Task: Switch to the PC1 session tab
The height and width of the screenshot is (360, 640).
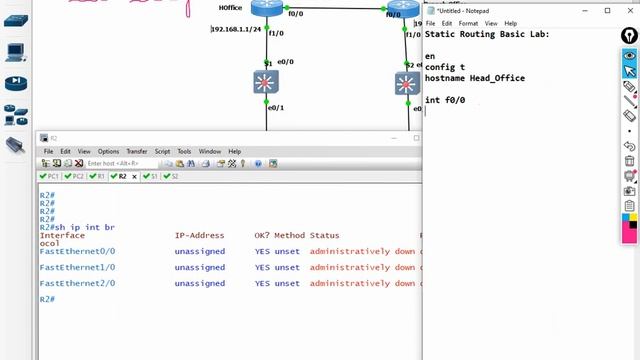Action: pos(49,176)
